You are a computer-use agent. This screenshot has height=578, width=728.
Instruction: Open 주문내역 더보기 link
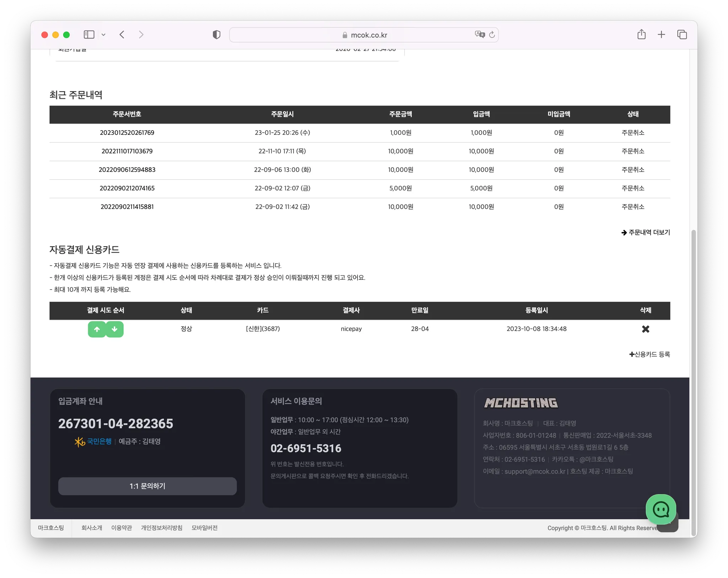coord(646,232)
